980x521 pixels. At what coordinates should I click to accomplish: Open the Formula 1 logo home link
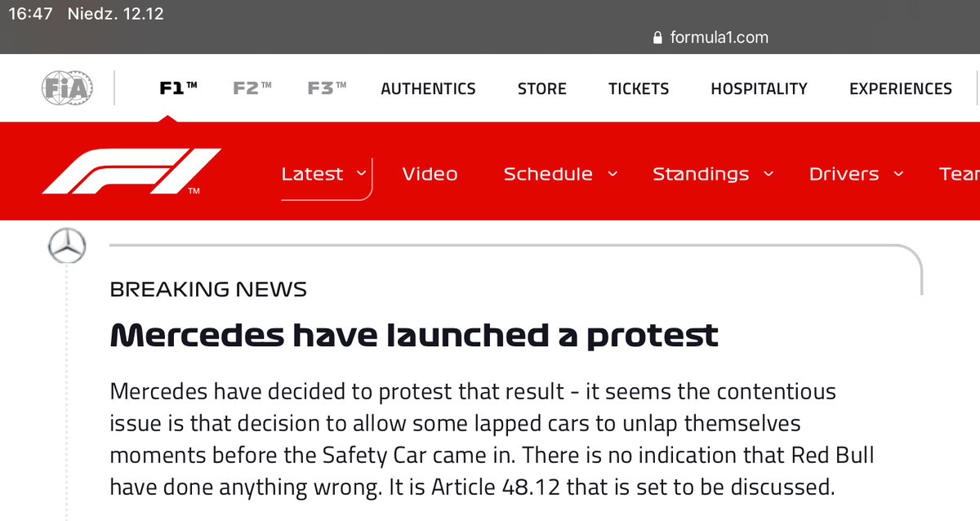pyautogui.click(x=131, y=171)
